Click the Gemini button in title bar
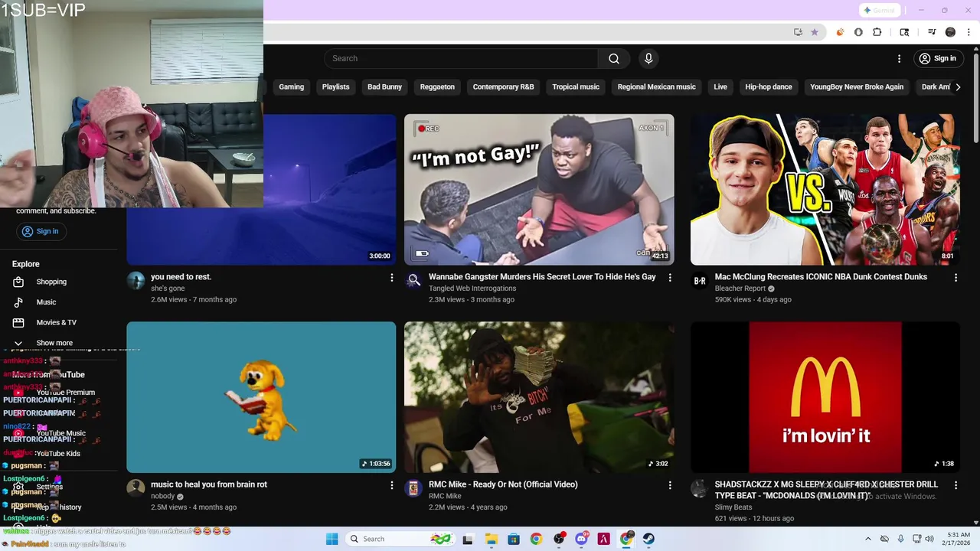 [x=879, y=10]
